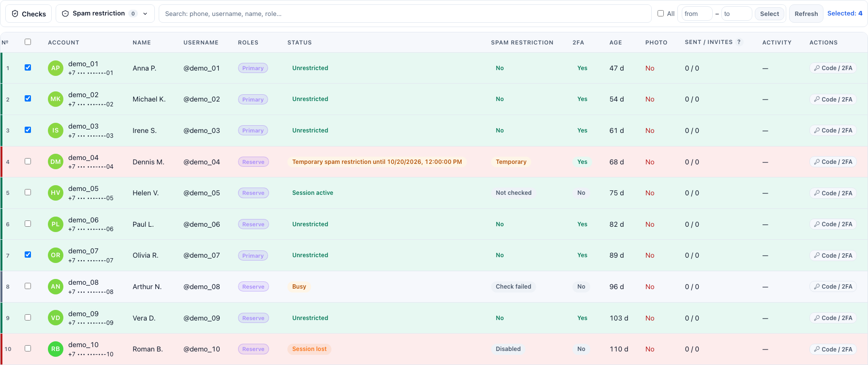This screenshot has width=868, height=365.
Task: Check the demo_10 row checkbox
Action: point(28,349)
